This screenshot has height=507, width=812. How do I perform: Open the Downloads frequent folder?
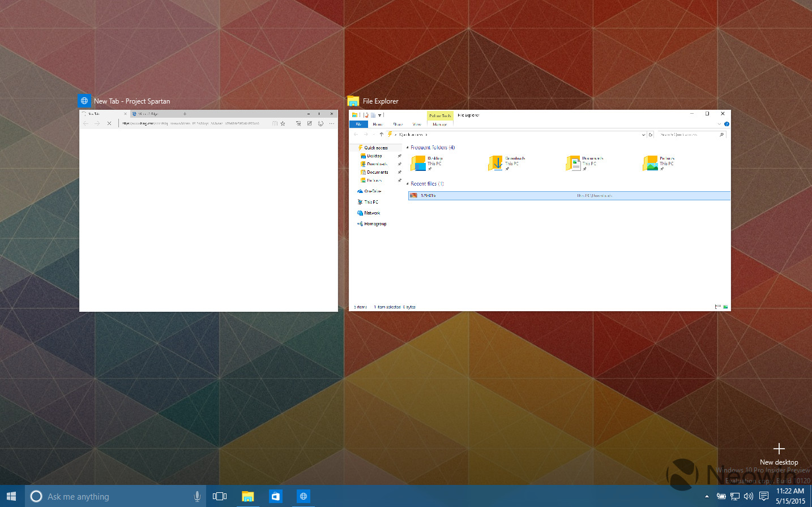tap(507, 163)
